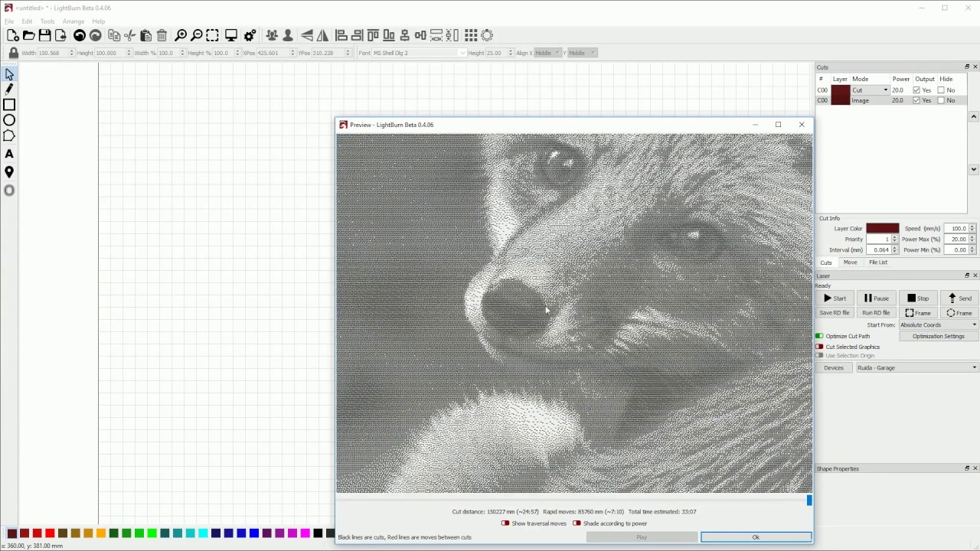Image resolution: width=980 pixels, height=551 pixels.
Task: Open the Arrange menu
Action: click(x=73, y=21)
